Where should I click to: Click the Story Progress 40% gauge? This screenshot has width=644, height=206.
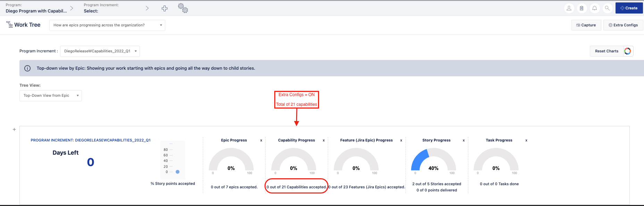pyautogui.click(x=434, y=160)
